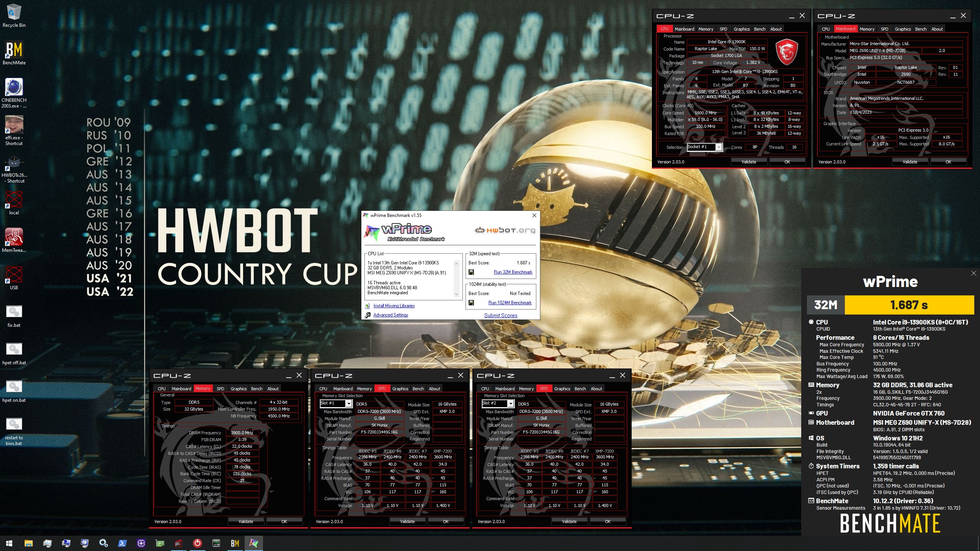Close the BenchMate wPrime result panel

point(973,273)
